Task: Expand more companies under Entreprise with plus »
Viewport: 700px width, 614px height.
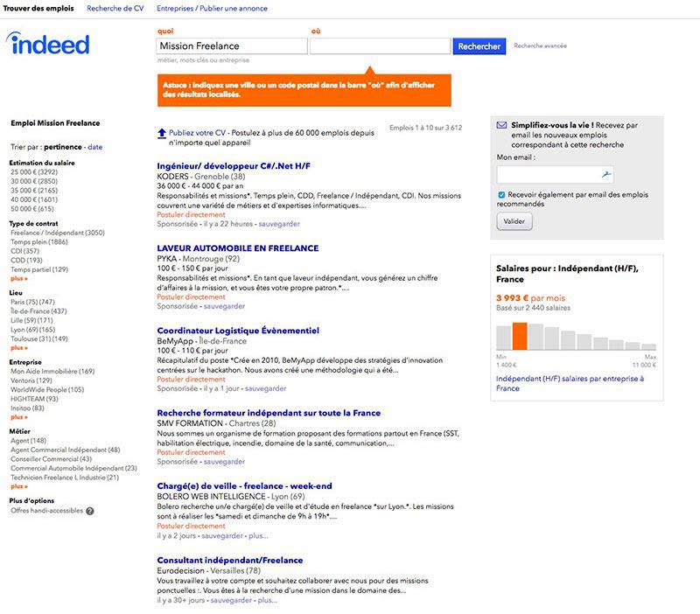Action: 19,417
